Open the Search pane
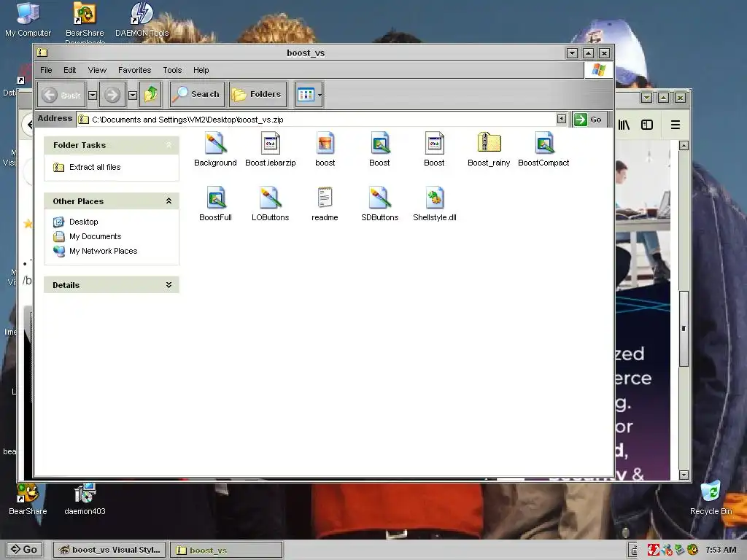 (197, 94)
